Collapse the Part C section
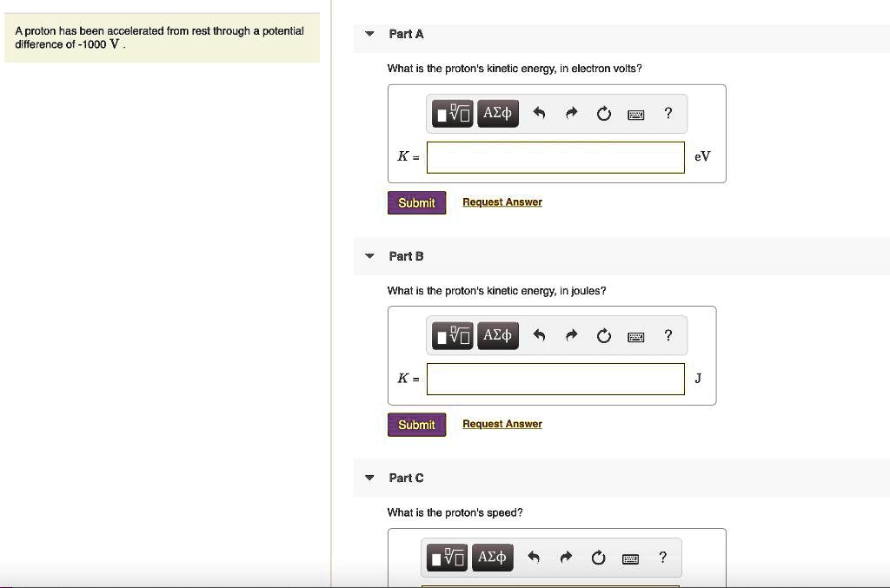 point(369,478)
